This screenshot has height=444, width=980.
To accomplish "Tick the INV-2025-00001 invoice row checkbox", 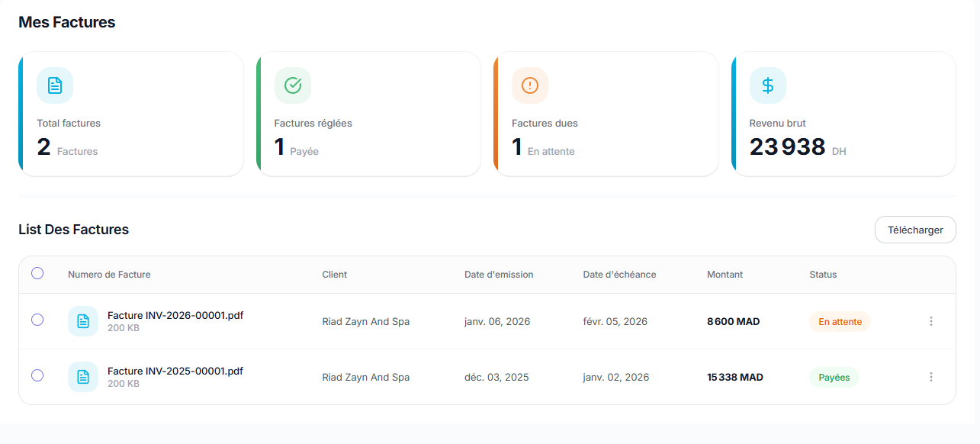I will pyautogui.click(x=37, y=375).
